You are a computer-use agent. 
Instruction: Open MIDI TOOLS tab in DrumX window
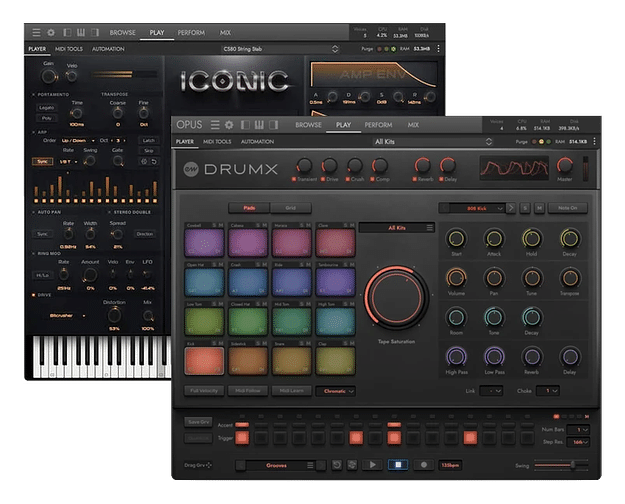tap(217, 142)
